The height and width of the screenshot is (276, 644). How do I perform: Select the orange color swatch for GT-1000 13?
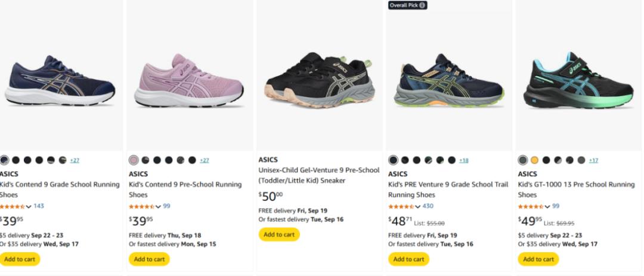click(x=534, y=160)
